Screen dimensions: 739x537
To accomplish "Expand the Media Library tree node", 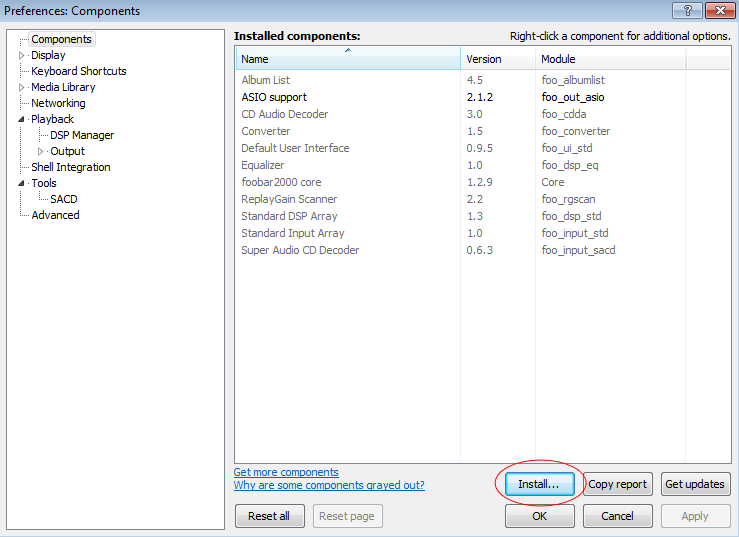I will coord(22,88).
